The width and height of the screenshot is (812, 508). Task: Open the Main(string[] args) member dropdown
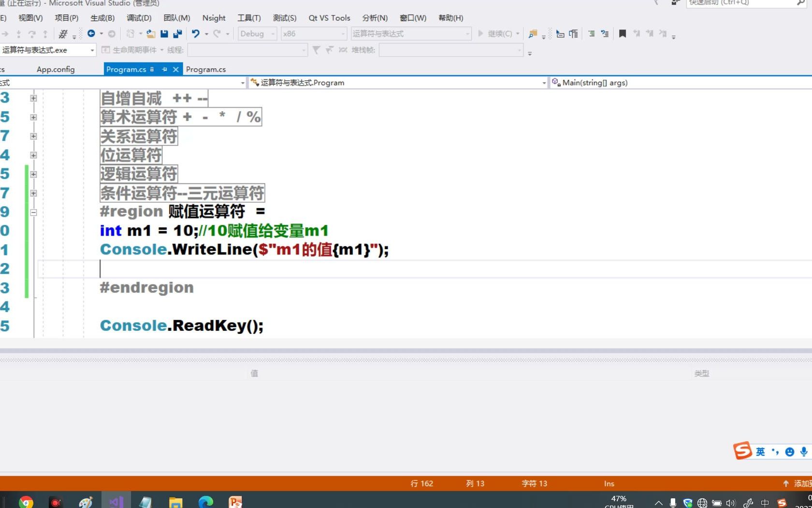pyautogui.click(x=681, y=83)
